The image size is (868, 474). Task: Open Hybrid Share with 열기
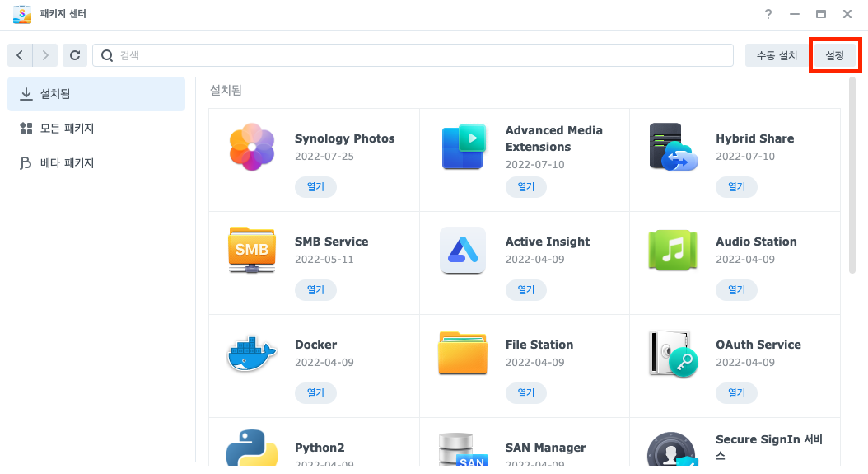[736, 187]
